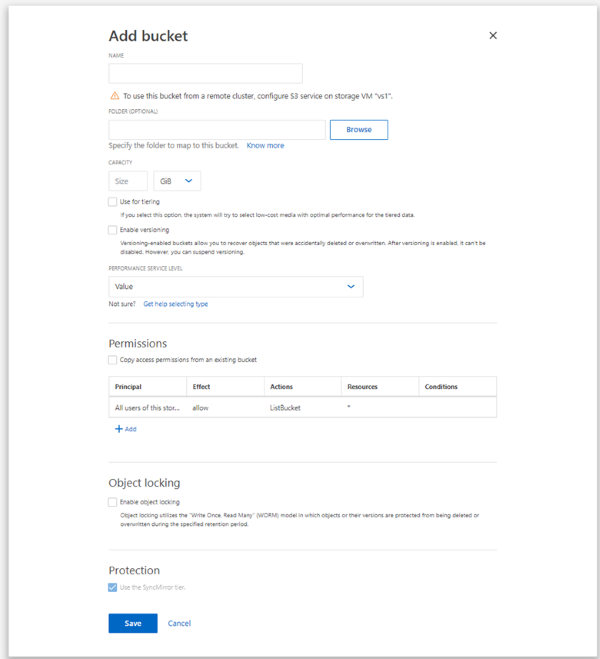Close the Add bucket dialog

493,35
